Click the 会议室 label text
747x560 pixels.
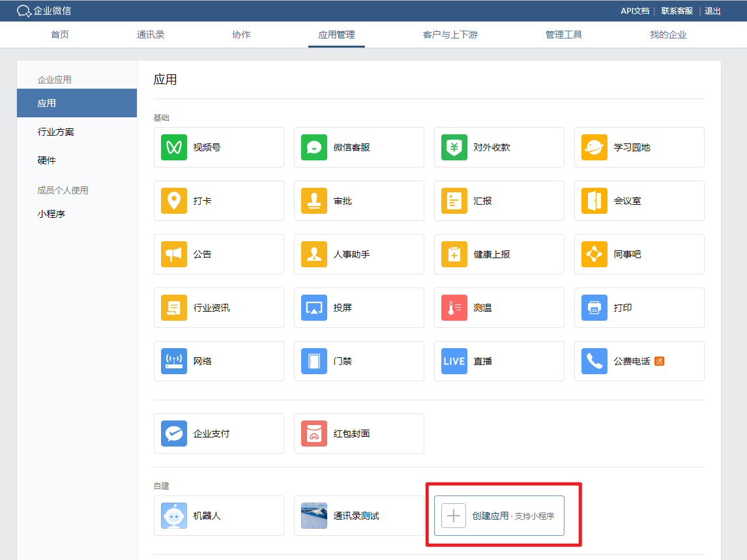(627, 201)
